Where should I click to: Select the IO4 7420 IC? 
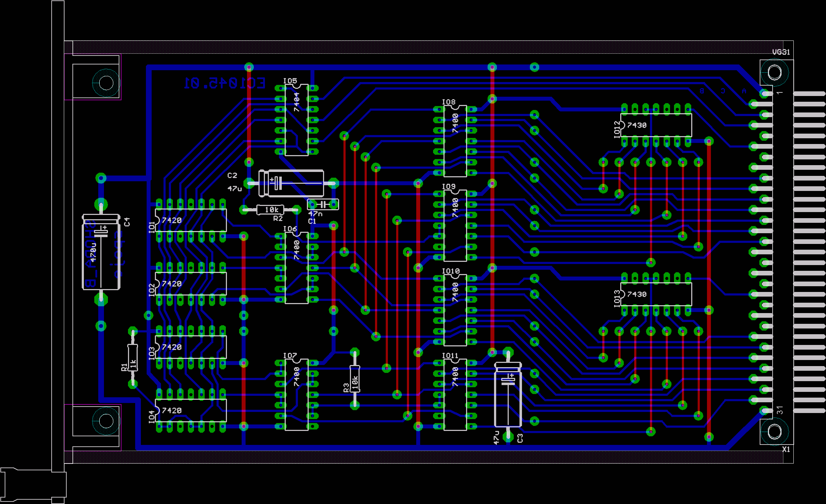tap(190, 411)
